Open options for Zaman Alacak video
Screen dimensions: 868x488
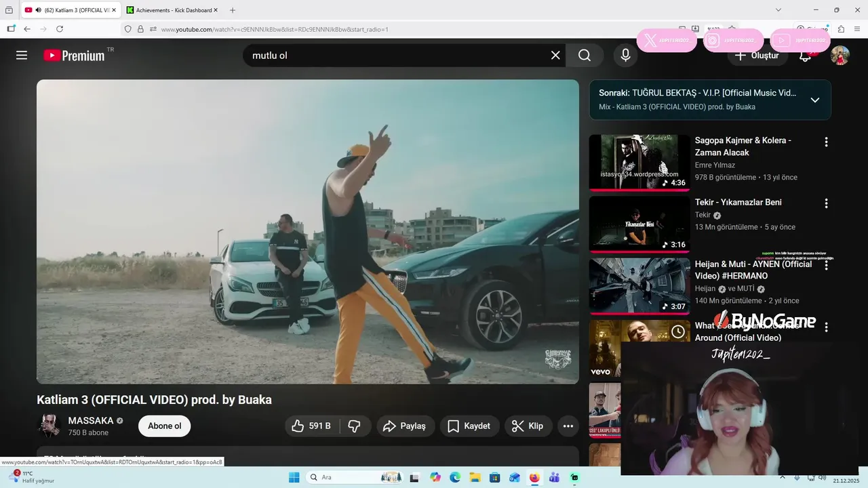point(826,142)
